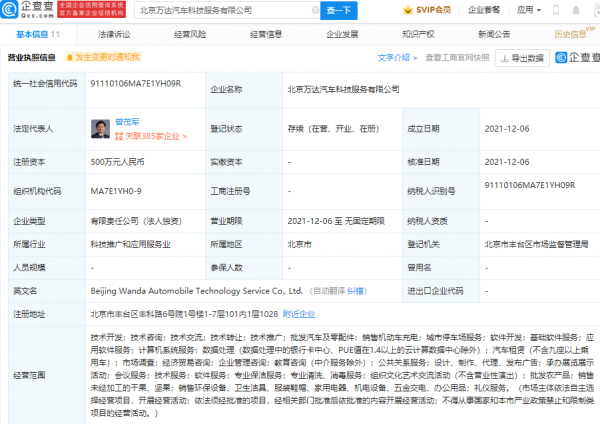Clear the search box with the X icon
The height and width of the screenshot is (424, 600).
(x=315, y=10)
